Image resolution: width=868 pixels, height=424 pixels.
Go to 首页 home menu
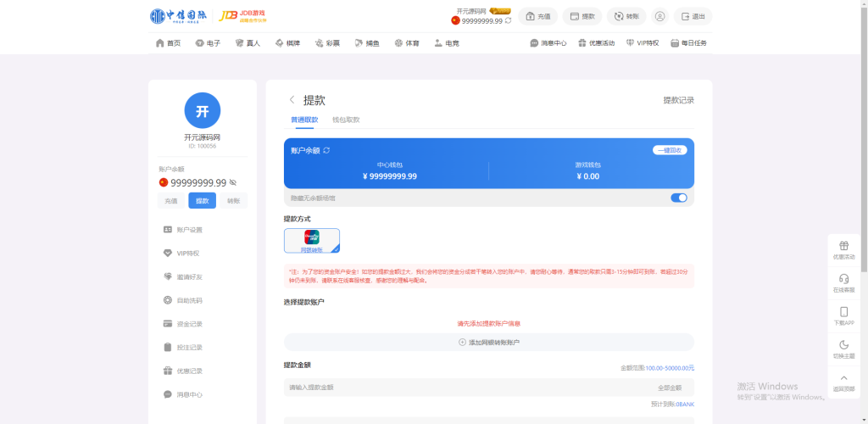(x=169, y=42)
